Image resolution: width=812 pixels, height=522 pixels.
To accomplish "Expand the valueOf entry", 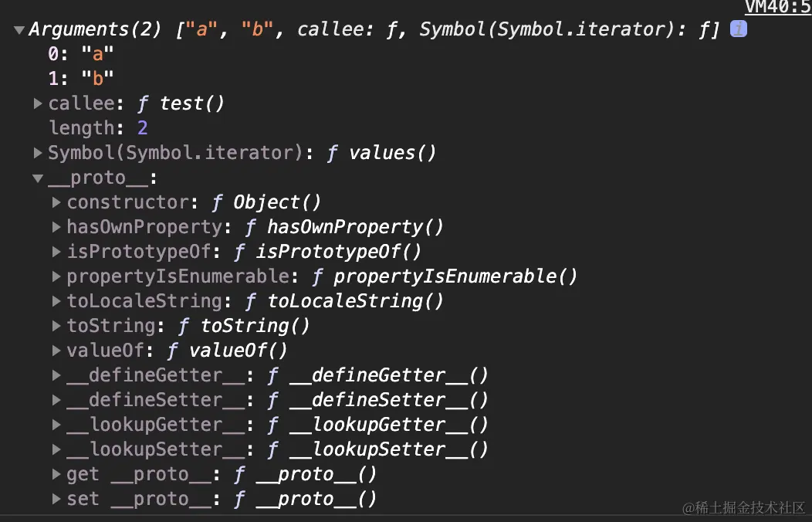I will 57,351.
